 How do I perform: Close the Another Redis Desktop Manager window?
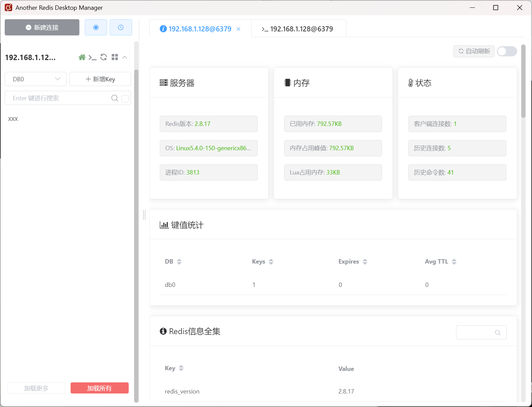(520, 7)
